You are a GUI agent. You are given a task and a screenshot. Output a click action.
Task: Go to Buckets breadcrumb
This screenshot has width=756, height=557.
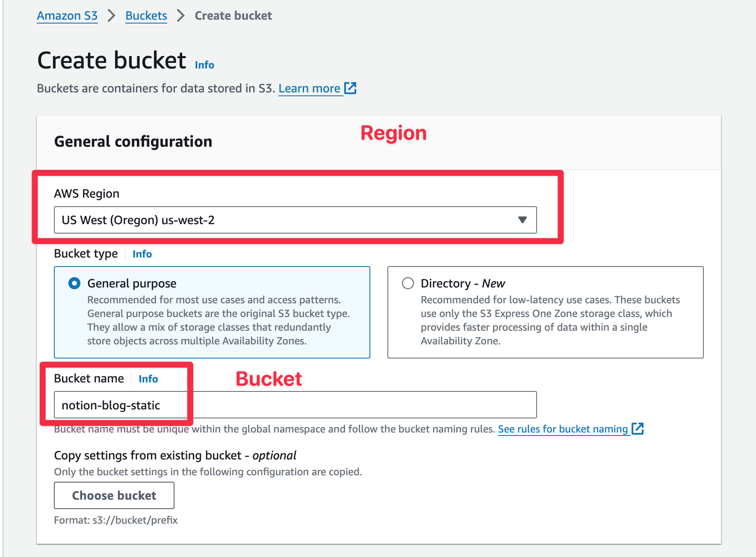point(146,16)
